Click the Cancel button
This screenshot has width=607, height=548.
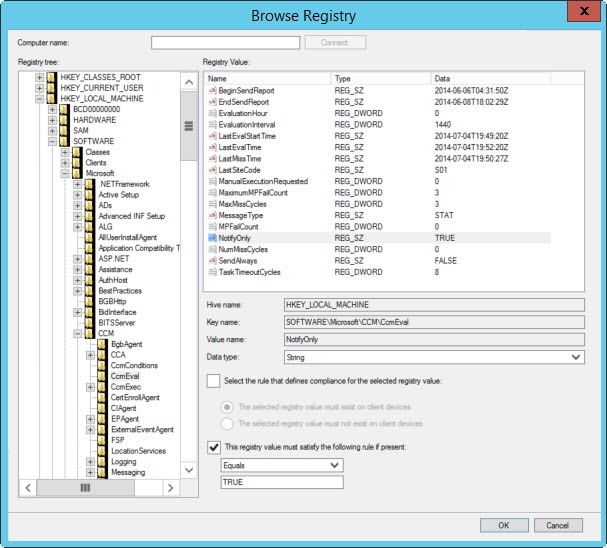tap(557, 525)
